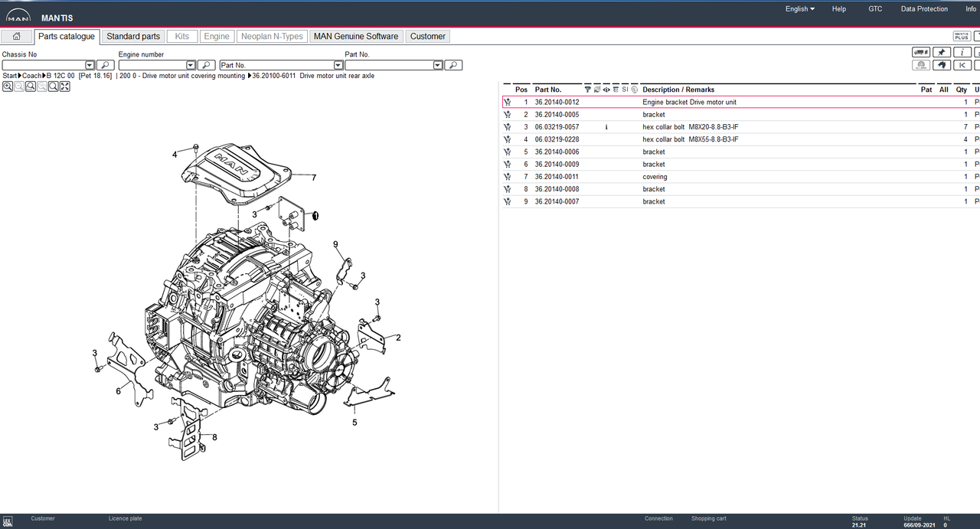Add covering 36.20140-0011 to shopping cart
This screenshot has width=980, height=529.
pyautogui.click(x=508, y=177)
